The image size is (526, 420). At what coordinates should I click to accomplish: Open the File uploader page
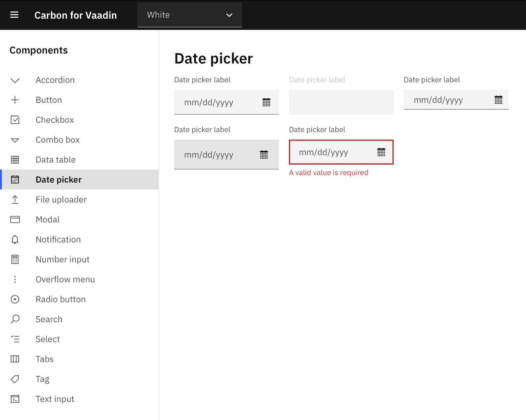pyautogui.click(x=61, y=200)
